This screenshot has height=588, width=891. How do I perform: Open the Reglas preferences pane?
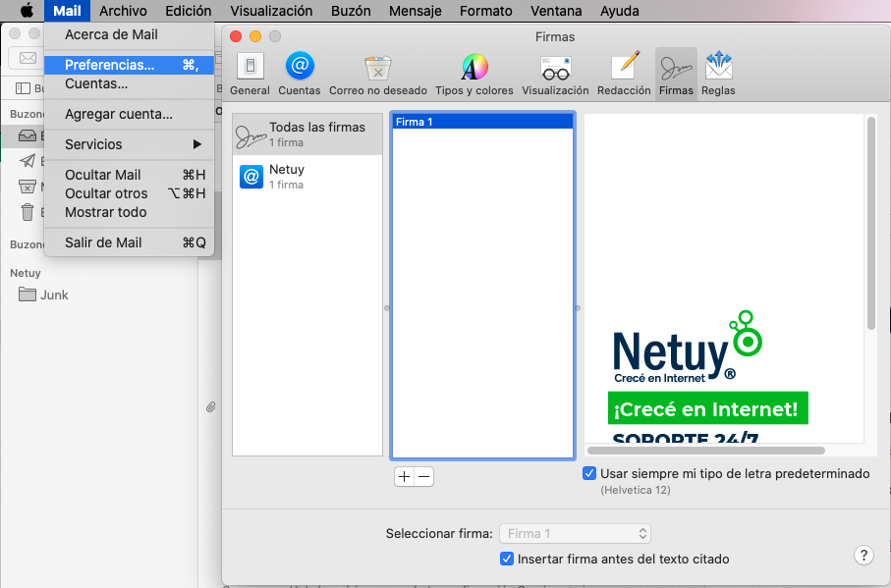coord(718,74)
